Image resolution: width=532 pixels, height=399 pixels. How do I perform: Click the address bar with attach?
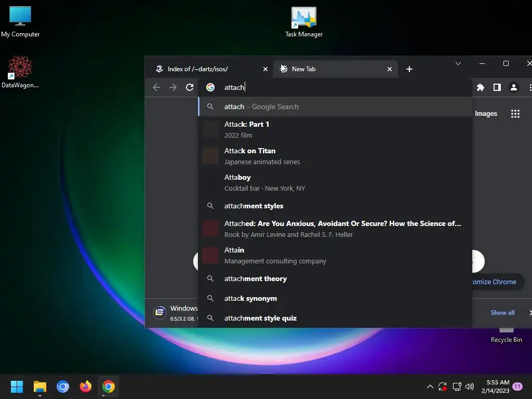point(336,87)
